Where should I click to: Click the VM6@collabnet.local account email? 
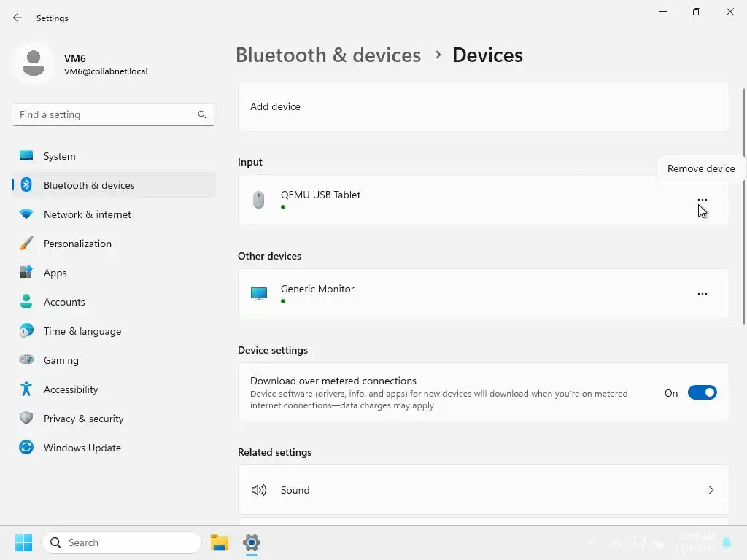[x=106, y=71]
